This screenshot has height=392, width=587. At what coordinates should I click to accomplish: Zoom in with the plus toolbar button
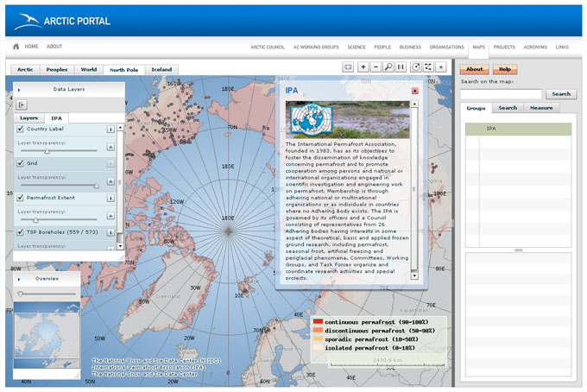point(363,67)
